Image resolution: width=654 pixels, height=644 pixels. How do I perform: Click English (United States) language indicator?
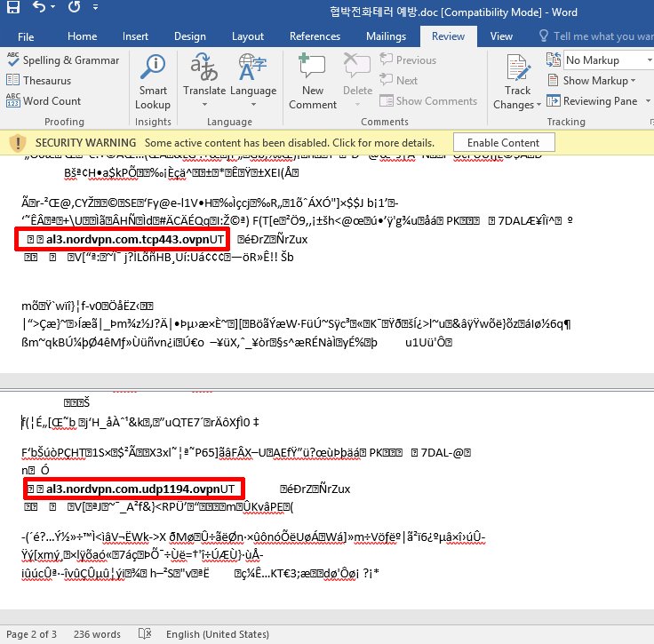(x=218, y=634)
